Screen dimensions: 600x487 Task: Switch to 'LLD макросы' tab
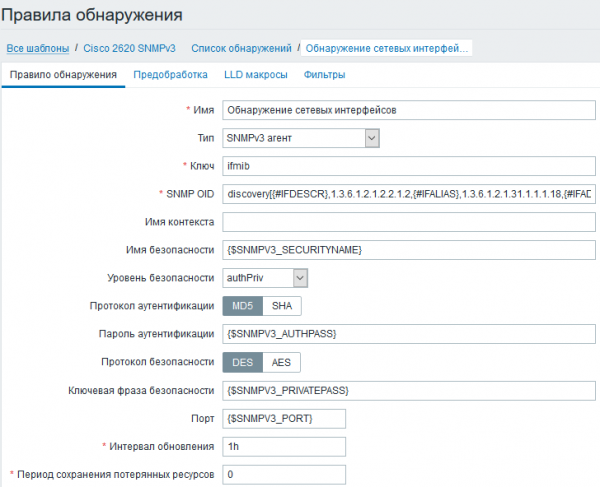255,75
